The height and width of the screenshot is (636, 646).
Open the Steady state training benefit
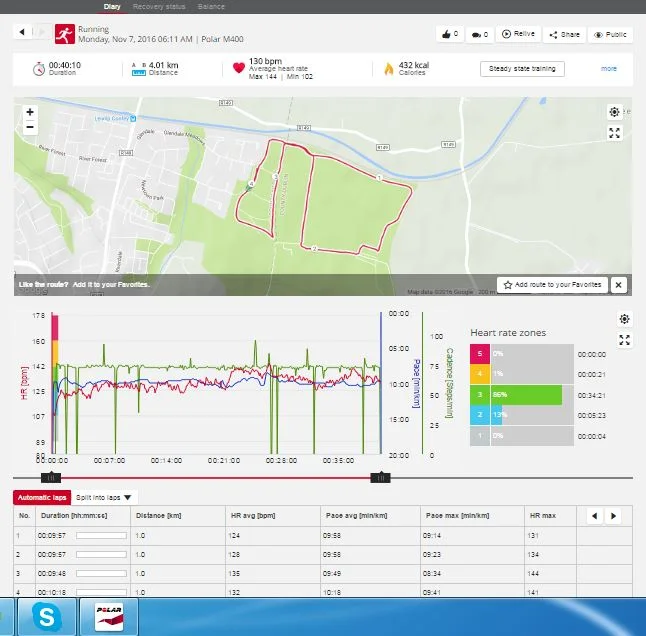click(x=522, y=69)
